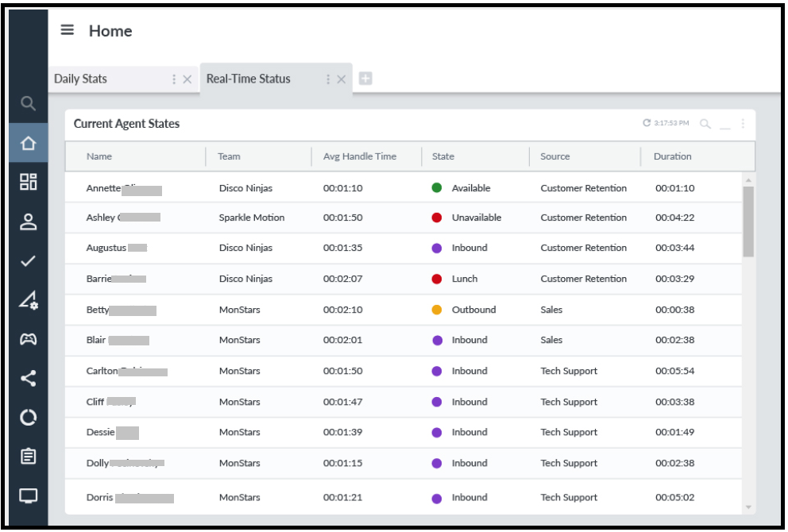Click the Lunch state in Barrie's row
The image size is (788, 532).
coord(465,279)
